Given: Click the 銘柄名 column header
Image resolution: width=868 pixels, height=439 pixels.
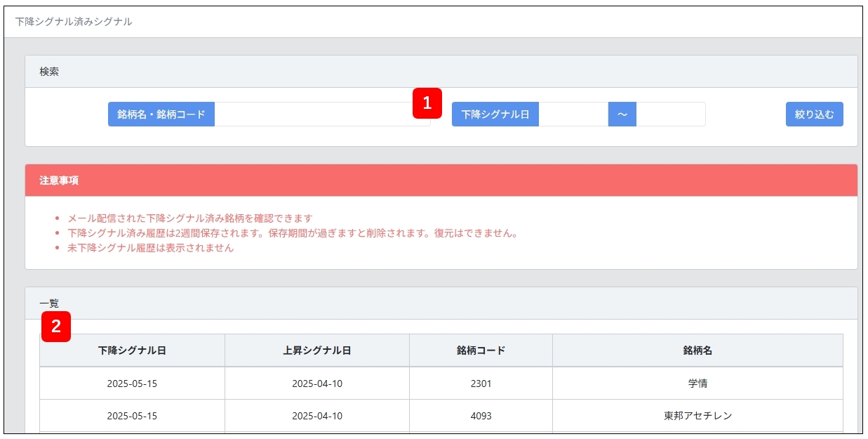Looking at the screenshot, I should click(x=697, y=350).
